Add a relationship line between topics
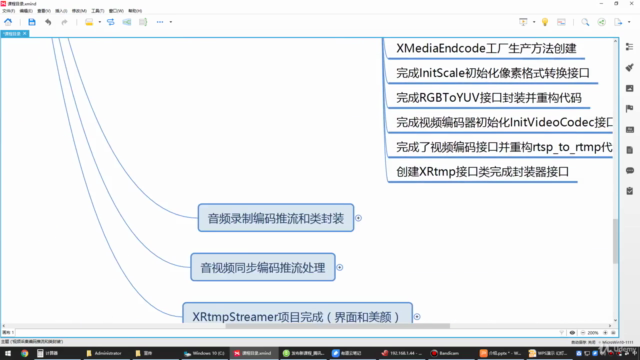 [111, 22]
